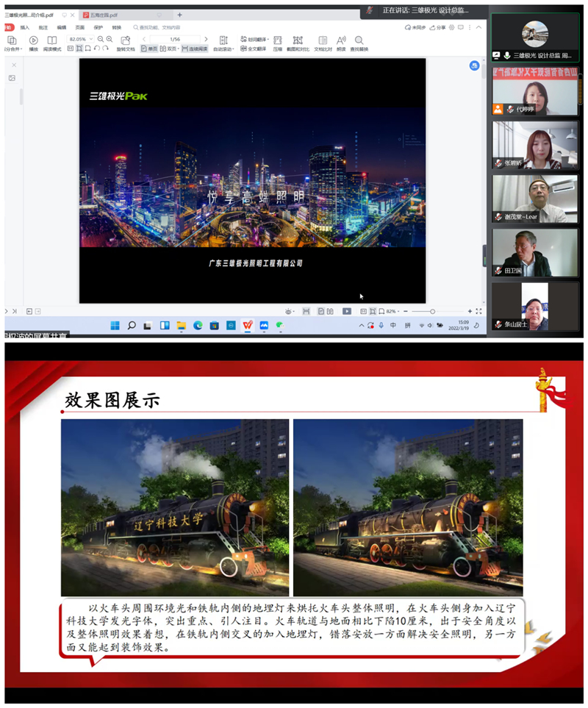Open the 压缩 compress tool
The width and height of the screenshot is (588, 708).
[x=278, y=43]
